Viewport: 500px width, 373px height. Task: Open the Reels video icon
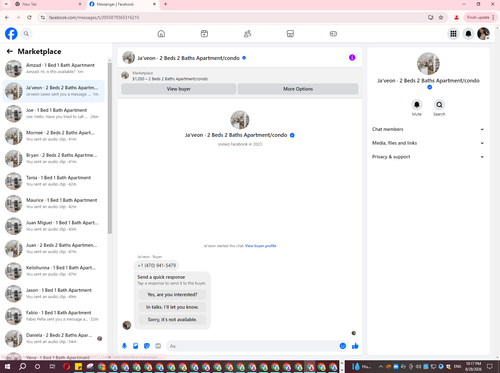coord(204,34)
